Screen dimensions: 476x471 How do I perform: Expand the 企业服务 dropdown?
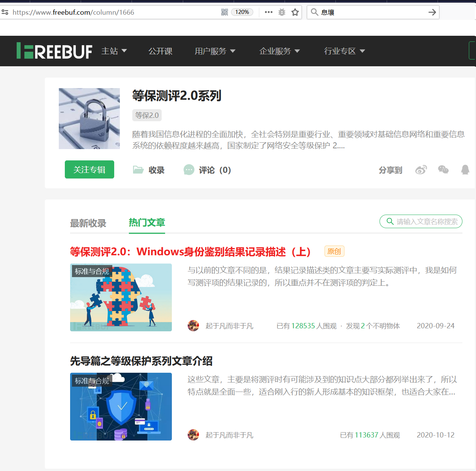point(280,51)
